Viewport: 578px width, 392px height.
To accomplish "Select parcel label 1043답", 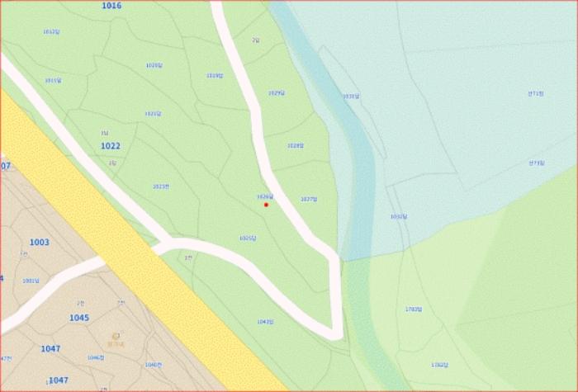I will click(x=265, y=322).
